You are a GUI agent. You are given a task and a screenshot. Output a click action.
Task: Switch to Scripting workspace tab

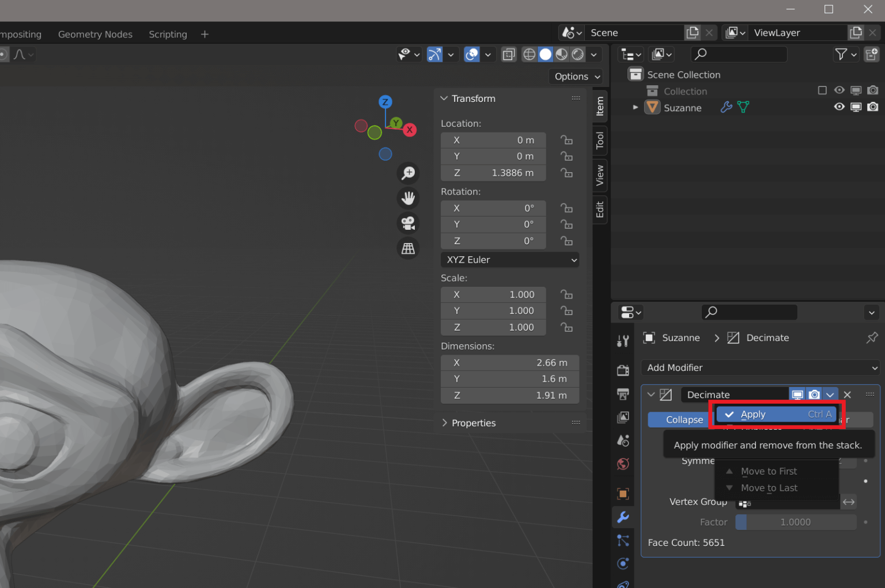168,34
